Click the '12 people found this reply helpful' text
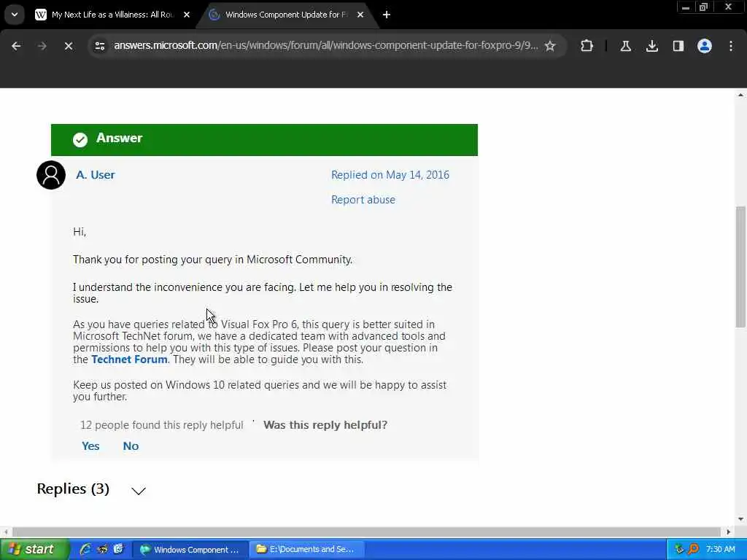This screenshot has height=560, width=747. point(161,425)
